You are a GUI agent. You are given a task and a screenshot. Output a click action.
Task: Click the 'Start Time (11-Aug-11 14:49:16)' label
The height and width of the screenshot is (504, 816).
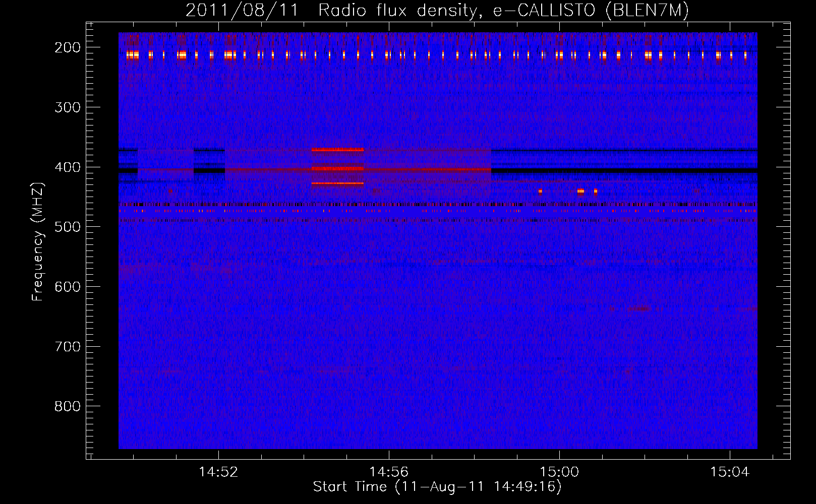point(437,487)
